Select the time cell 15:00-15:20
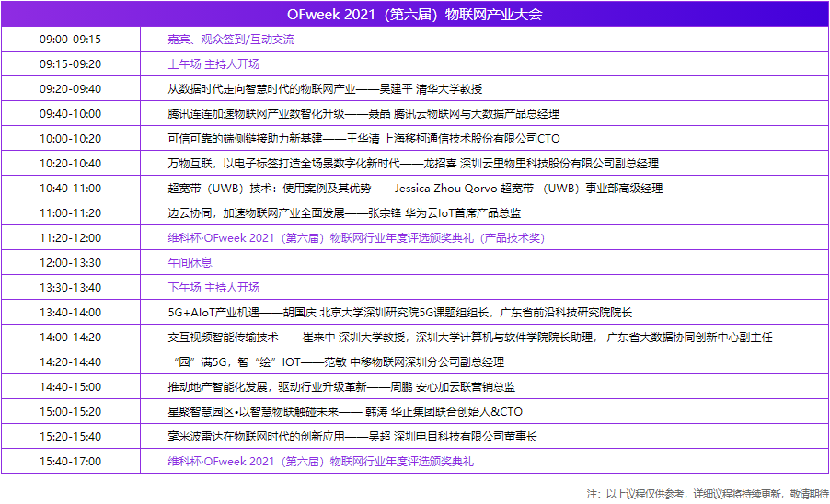Viewport: 830px width, 504px height. (71, 412)
